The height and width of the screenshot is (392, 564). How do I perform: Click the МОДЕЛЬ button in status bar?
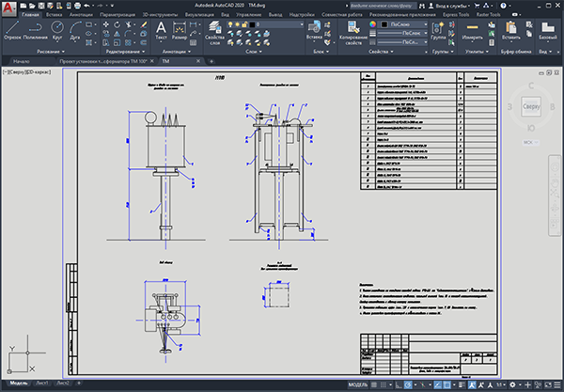point(358,384)
